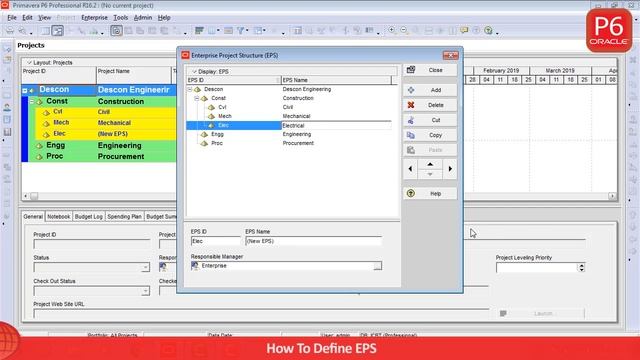Image resolution: width=640 pixels, height=360 pixels.
Task: Open the Check Out Status dropdown
Action: [x=145, y=291]
